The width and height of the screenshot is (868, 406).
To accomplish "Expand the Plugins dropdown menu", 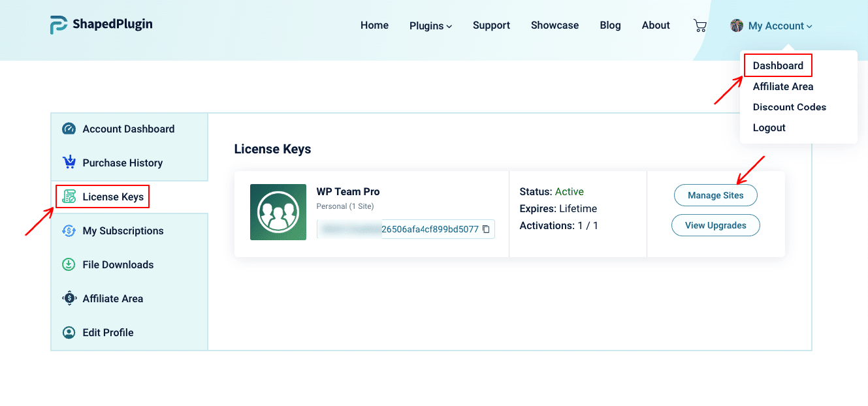I will pyautogui.click(x=430, y=25).
